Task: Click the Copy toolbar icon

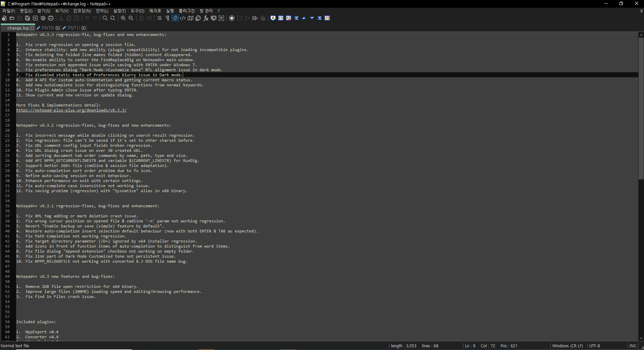Action: [69, 18]
